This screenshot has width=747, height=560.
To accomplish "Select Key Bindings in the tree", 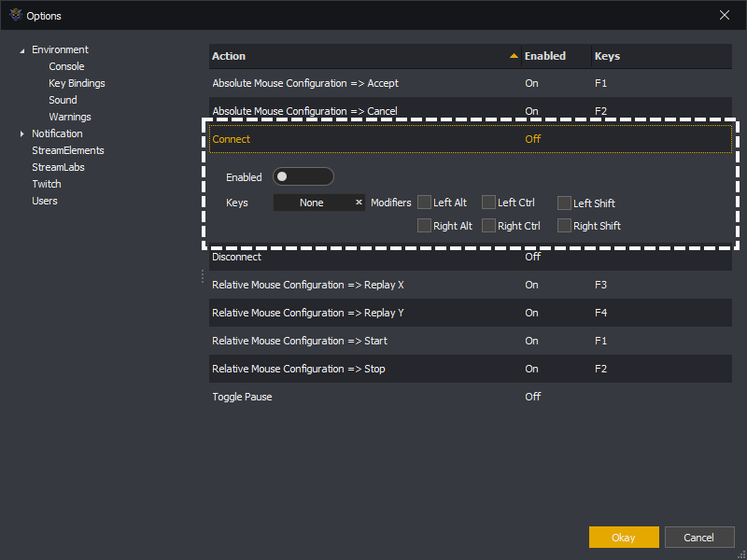I will tap(77, 83).
